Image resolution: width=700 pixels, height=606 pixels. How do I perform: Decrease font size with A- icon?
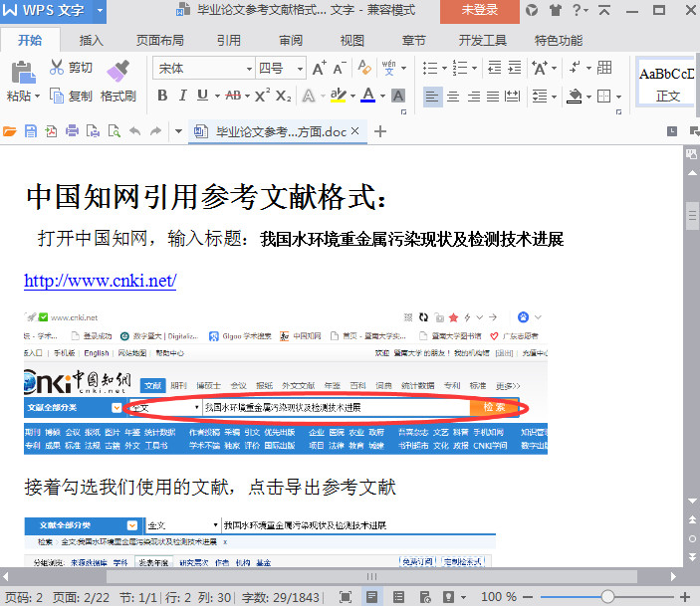coord(340,69)
